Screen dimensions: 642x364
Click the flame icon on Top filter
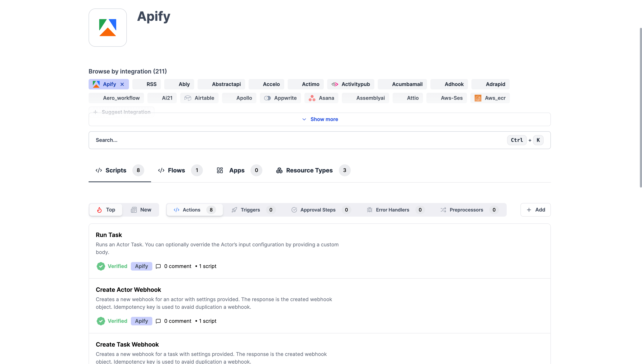tap(99, 210)
